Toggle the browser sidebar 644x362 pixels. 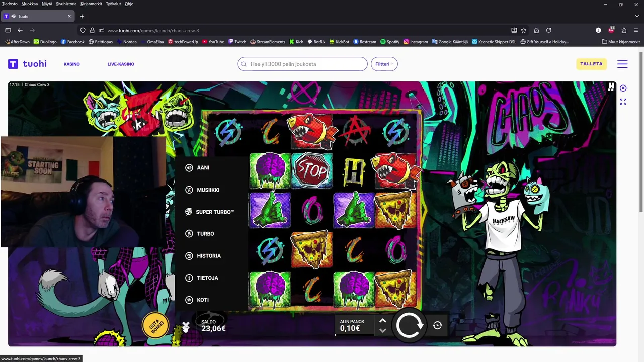click(8, 30)
